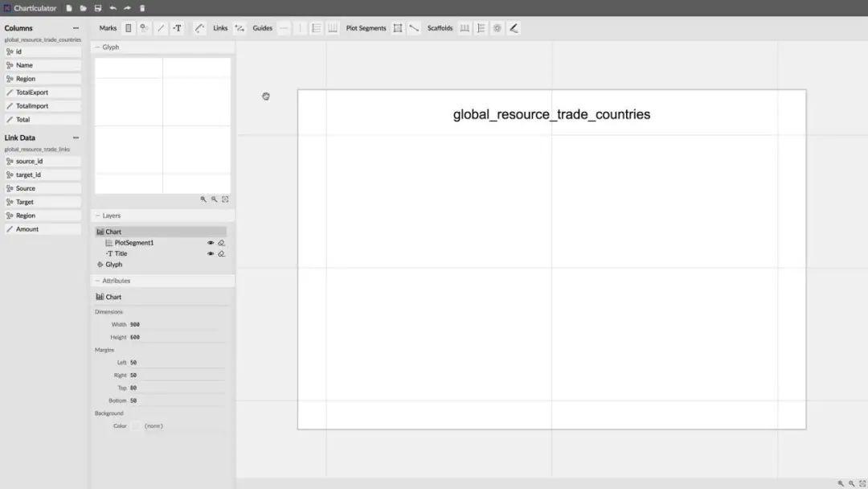Click the Region column under Columns
The width and height of the screenshot is (868, 489).
pos(43,79)
